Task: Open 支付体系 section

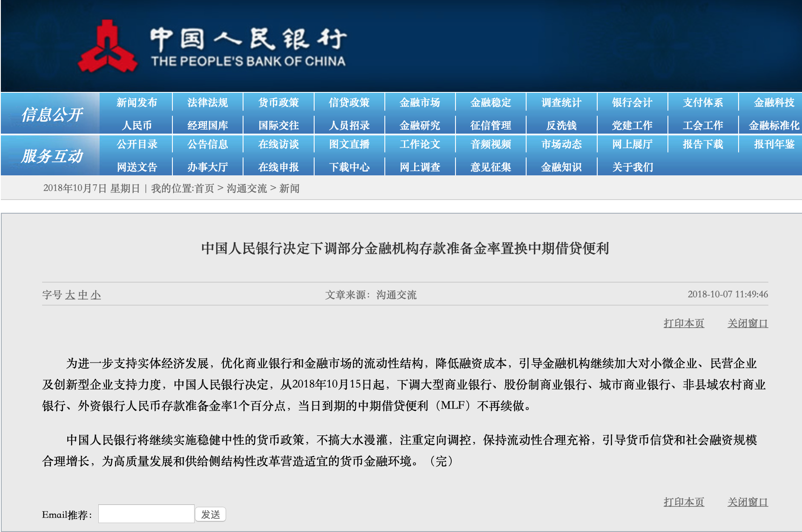Action: pos(703,103)
